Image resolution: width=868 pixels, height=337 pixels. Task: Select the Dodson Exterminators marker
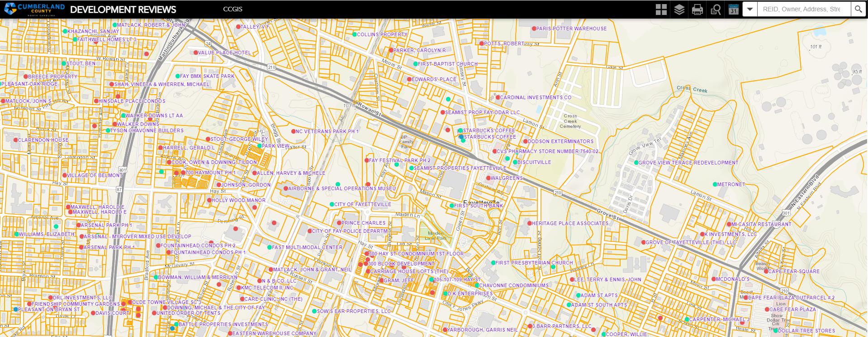tap(526, 141)
